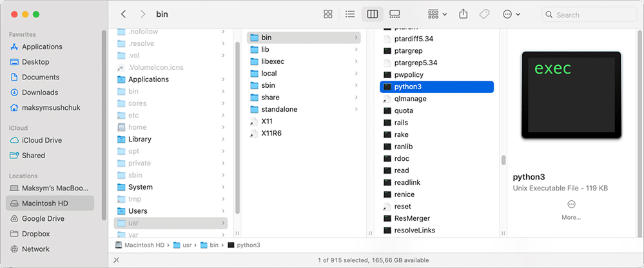Select the ResMerger executable file
644x268 pixels.
[x=411, y=218]
